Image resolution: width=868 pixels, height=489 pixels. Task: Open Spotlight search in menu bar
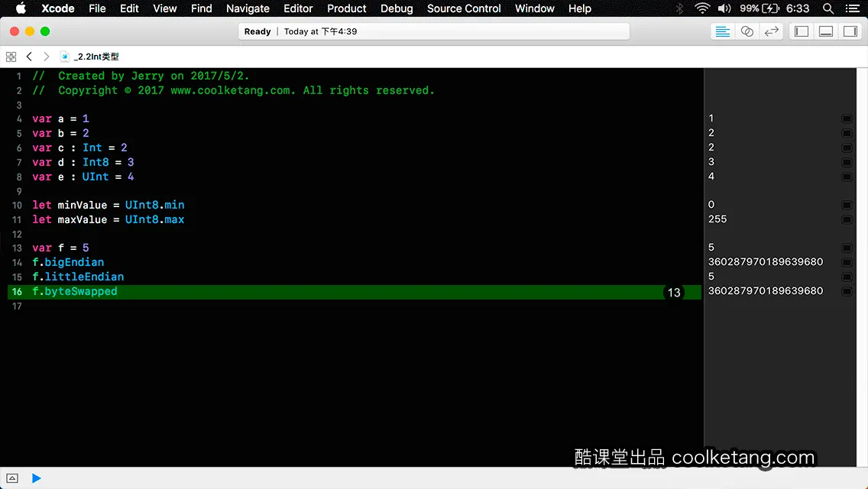(x=828, y=8)
